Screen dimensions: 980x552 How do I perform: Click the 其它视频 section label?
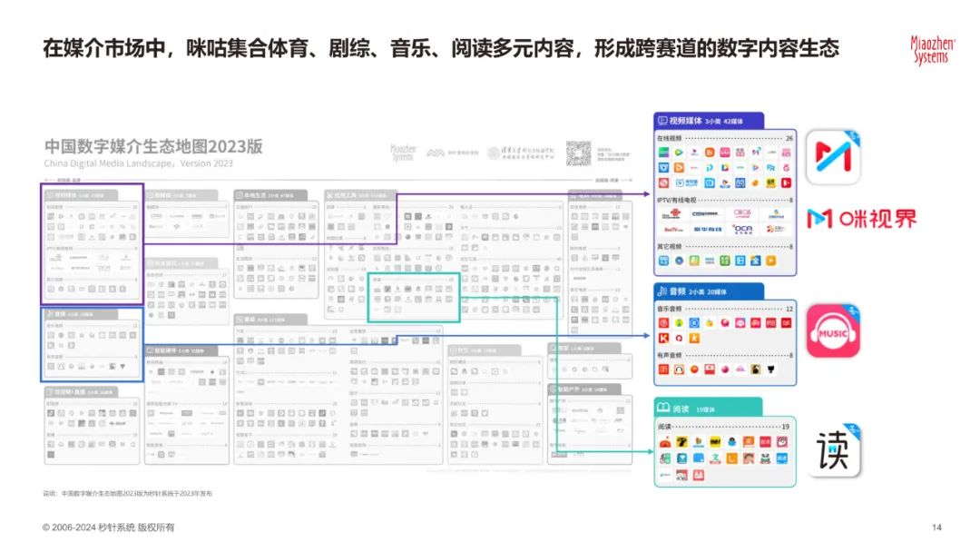pos(672,246)
